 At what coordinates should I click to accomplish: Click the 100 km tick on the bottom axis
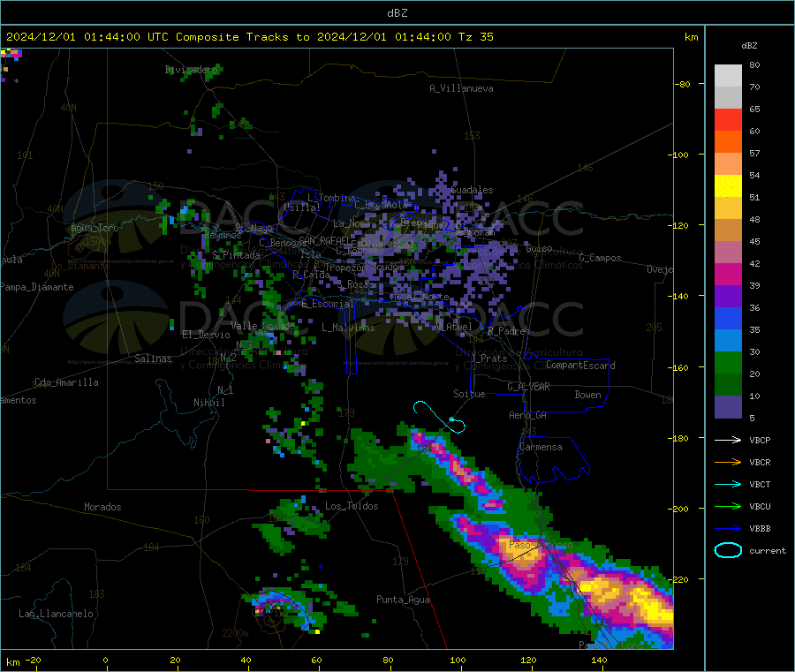[458, 660]
